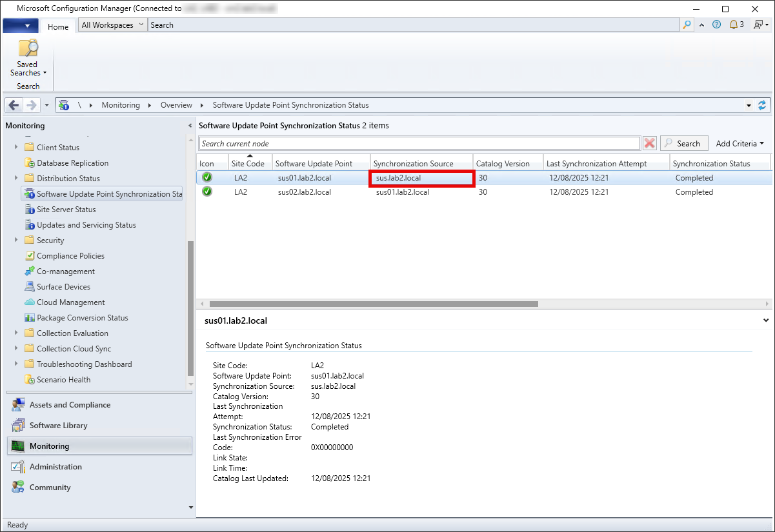Click the help question mark icon

pos(716,25)
